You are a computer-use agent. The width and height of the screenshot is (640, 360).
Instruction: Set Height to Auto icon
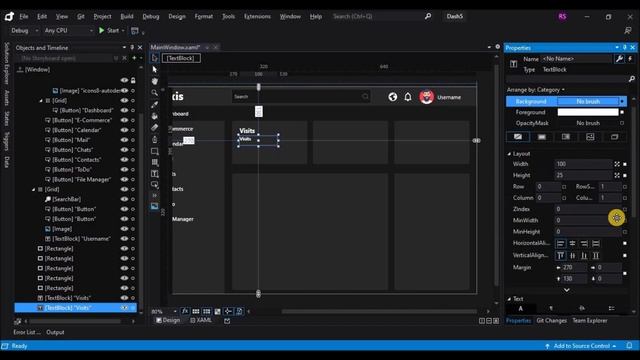617,175
